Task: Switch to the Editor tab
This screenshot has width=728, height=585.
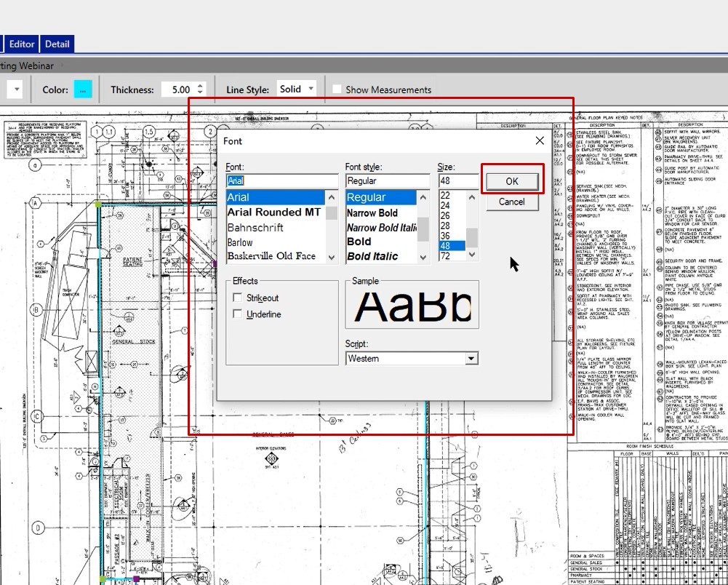Action: 22,44
